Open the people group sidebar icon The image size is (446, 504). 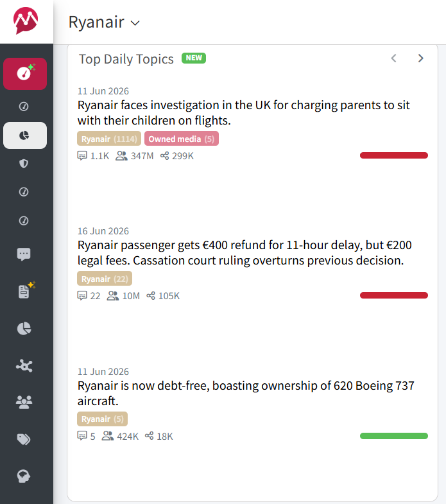[x=24, y=402]
